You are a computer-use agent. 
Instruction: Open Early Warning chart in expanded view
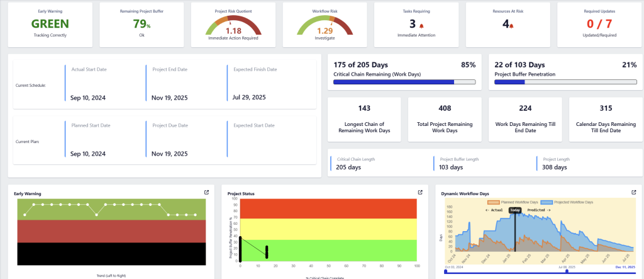(206, 193)
